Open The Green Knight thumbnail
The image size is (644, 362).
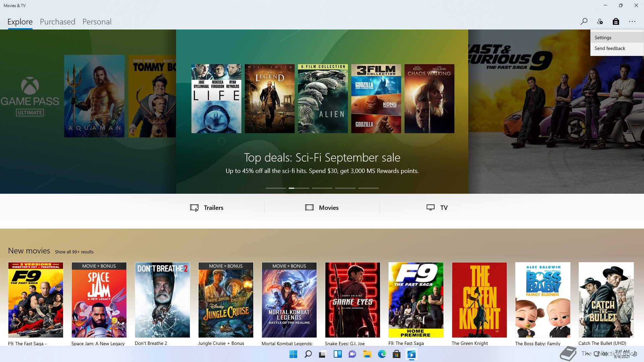(479, 300)
